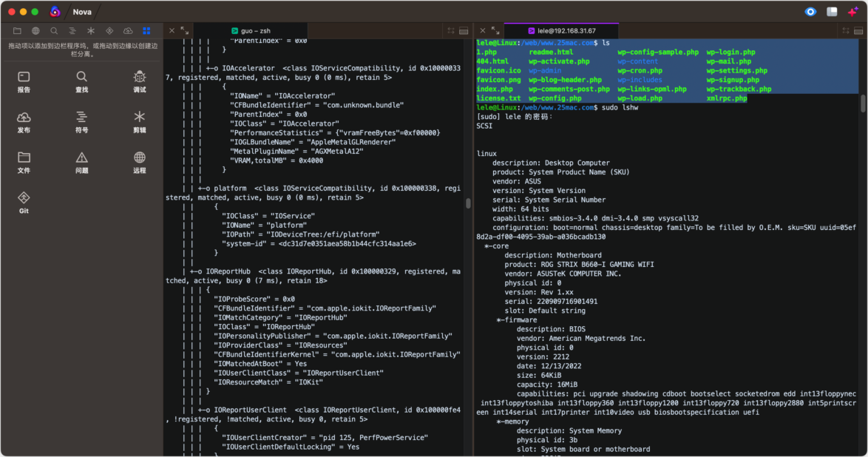Click 'serial: 220909716901491' line

(551, 302)
